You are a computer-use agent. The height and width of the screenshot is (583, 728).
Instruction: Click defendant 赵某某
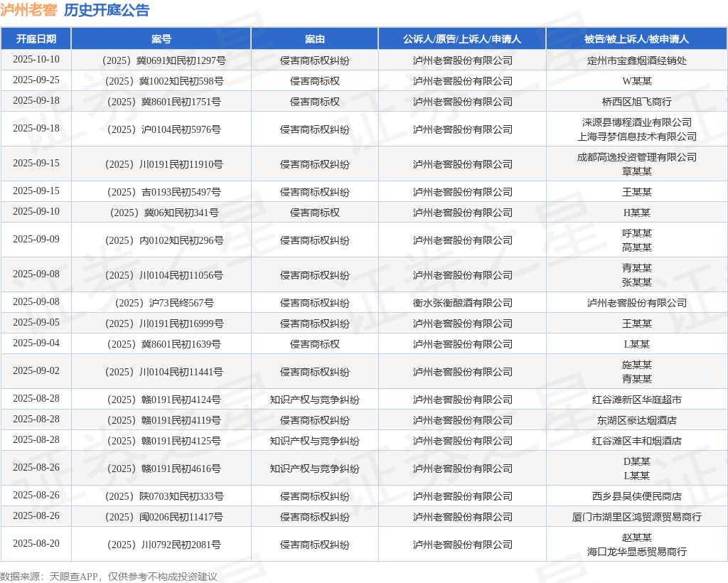click(x=636, y=537)
